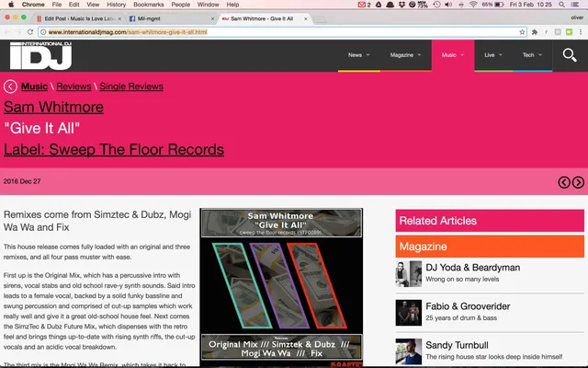Reload the page in Chrome
Image resolution: width=588 pixels, height=368 pixels.
[x=30, y=32]
